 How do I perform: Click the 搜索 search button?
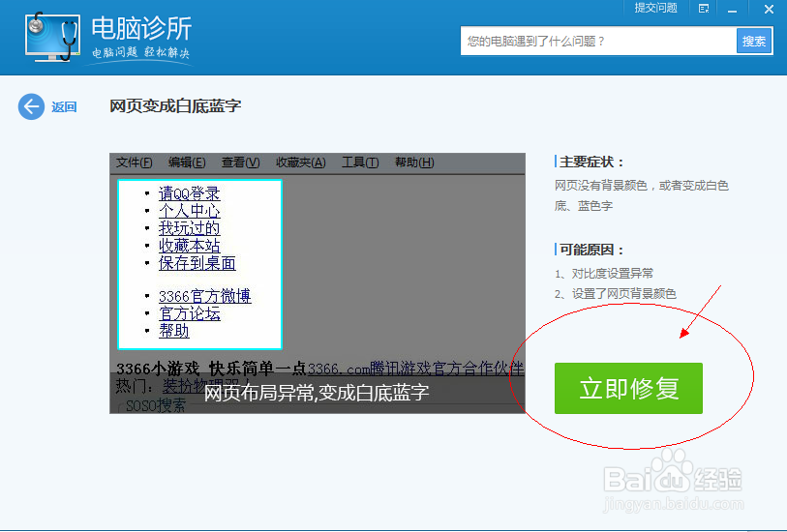coord(754,42)
